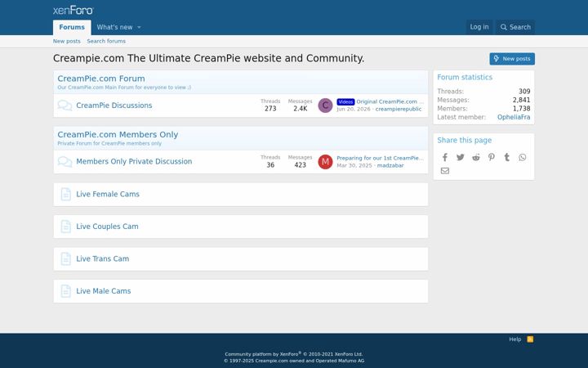Viewport: 588px width, 368px height.
Task: Open Live Couples Cam link
Action: point(107,227)
